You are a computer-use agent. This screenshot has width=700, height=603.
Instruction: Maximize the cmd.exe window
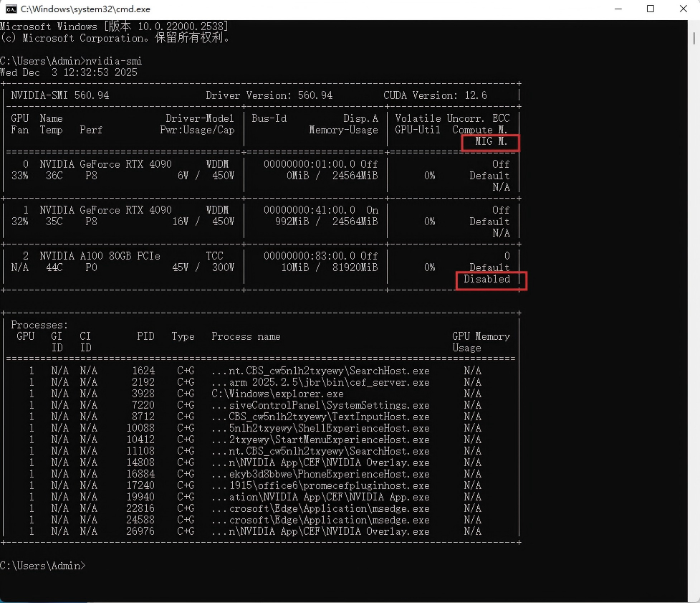coord(651,9)
